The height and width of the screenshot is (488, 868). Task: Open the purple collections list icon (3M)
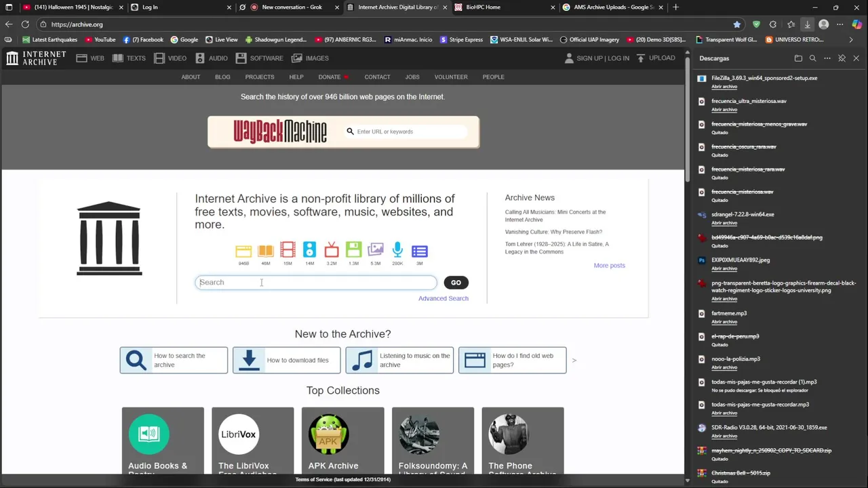420,251
